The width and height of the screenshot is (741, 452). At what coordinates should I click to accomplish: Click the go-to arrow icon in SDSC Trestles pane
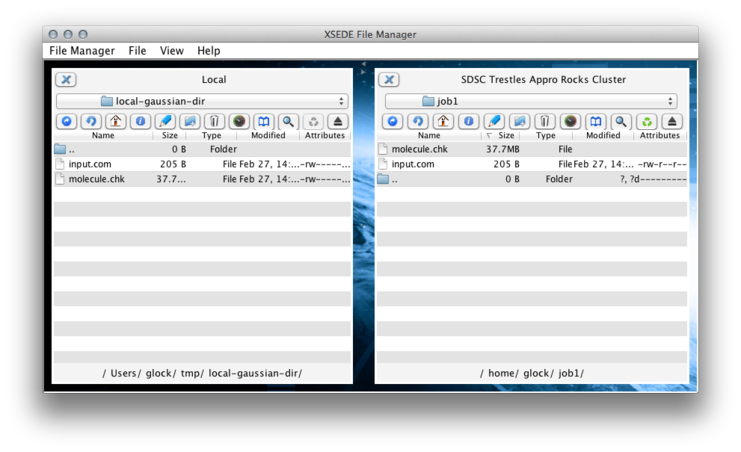coord(392,122)
